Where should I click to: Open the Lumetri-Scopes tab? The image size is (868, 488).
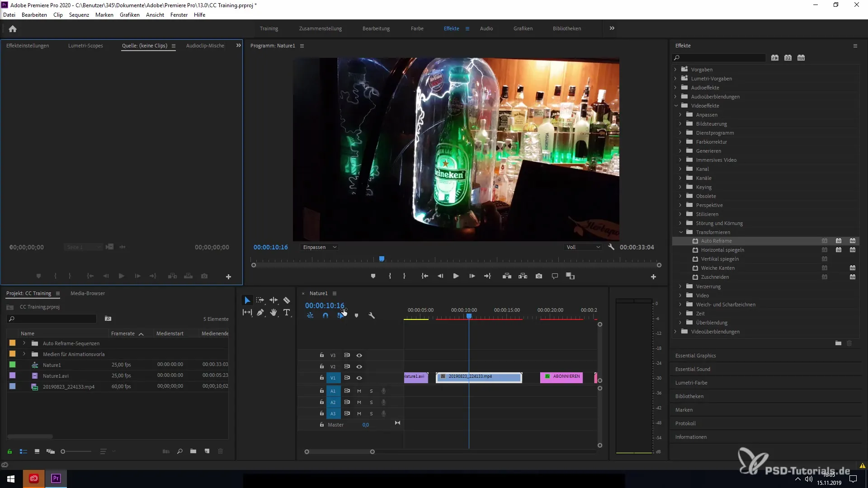(85, 46)
